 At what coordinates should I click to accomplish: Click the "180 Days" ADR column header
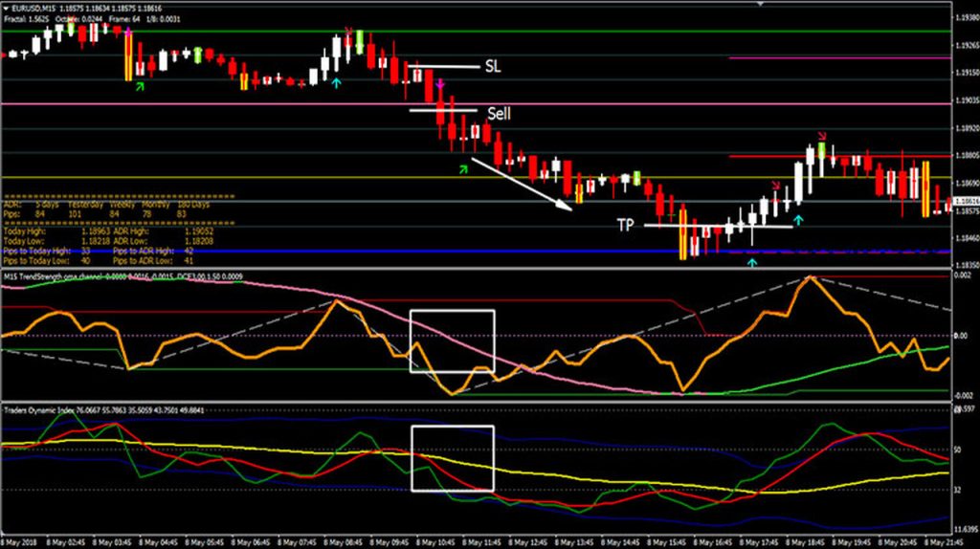pyautogui.click(x=193, y=205)
